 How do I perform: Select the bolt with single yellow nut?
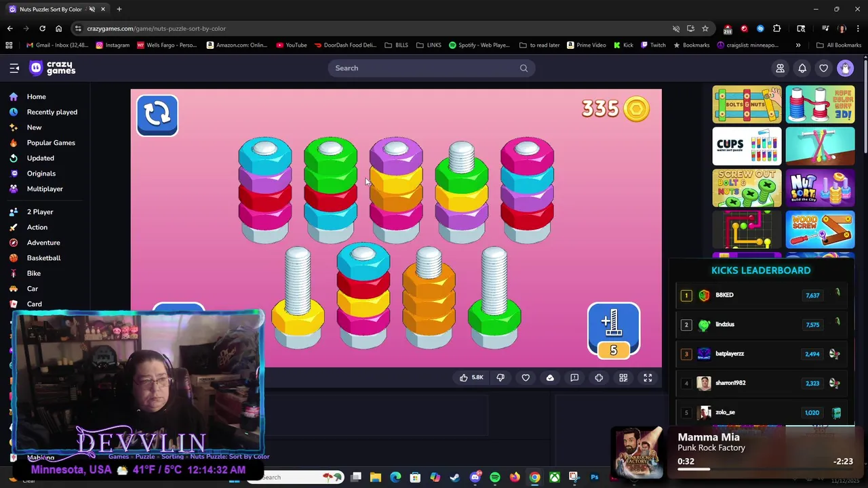click(x=298, y=298)
